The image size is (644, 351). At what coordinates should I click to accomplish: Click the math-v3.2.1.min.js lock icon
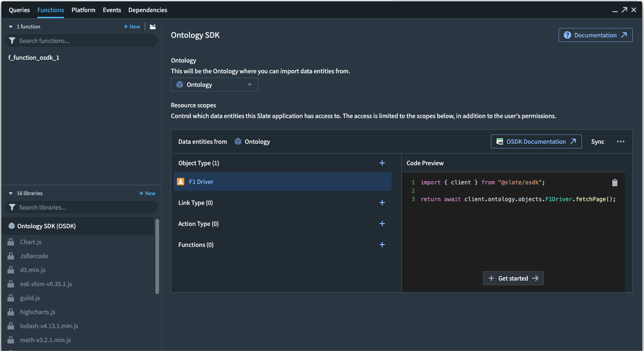[10, 340]
